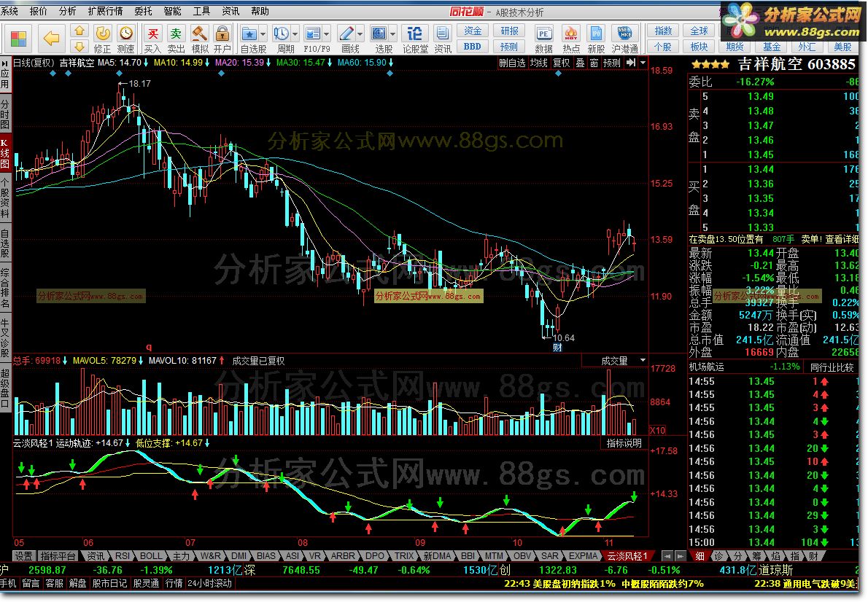Screen dimensions: 868x602
Task: Click the BBD button
Action: click(473, 47)
